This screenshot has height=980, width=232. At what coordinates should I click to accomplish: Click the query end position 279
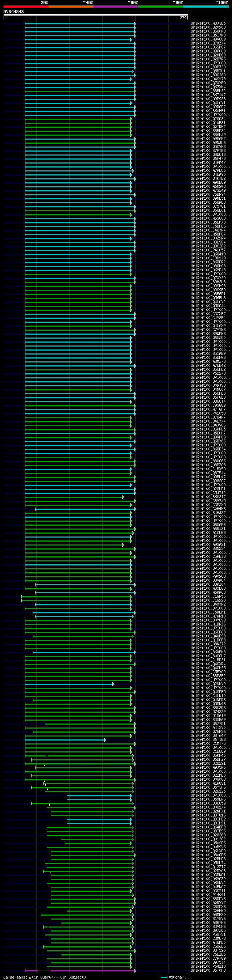coord(183,17)
